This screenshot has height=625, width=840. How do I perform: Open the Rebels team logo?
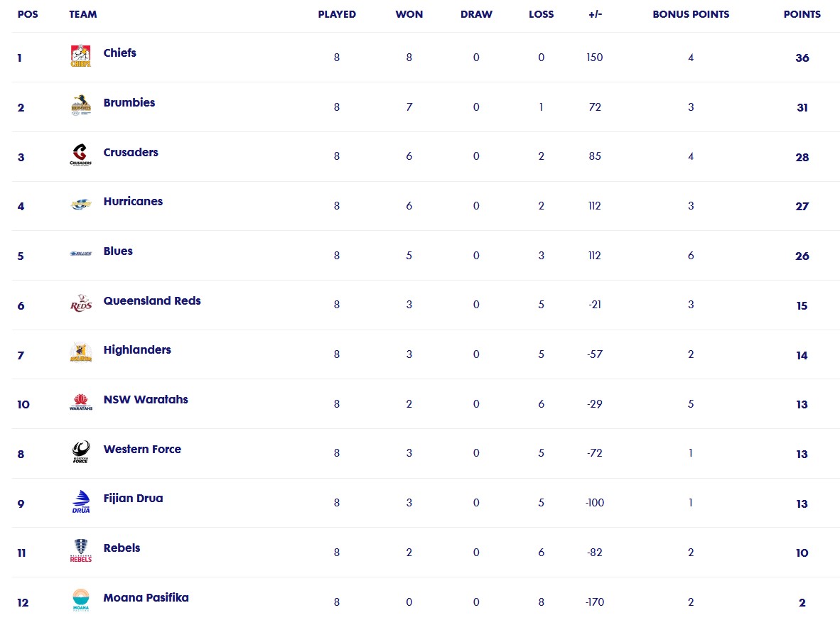tap(81, 550)
